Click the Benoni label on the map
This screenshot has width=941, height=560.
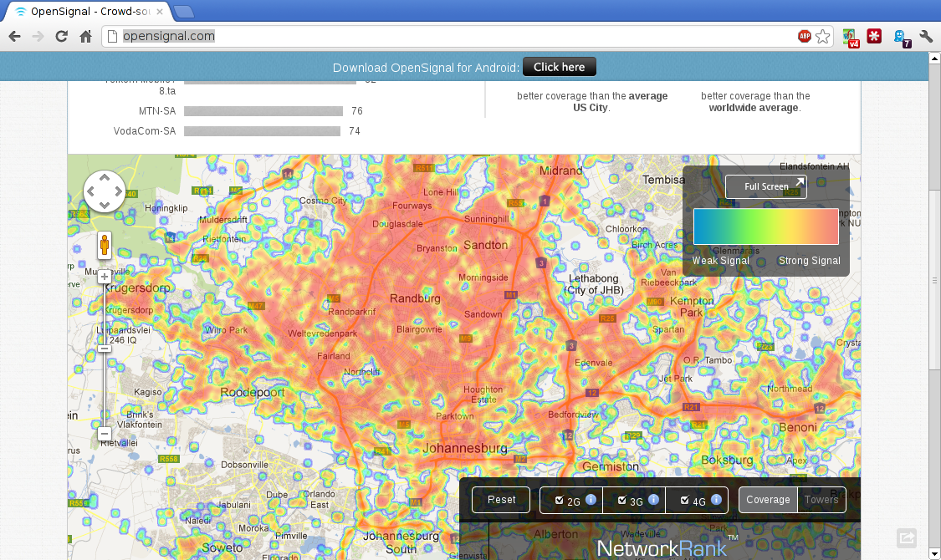tap(798, 427)
